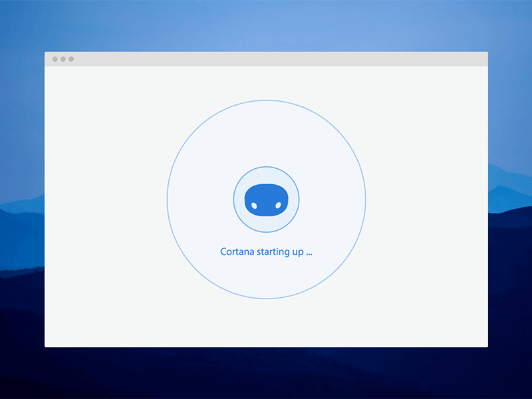Click just inside the outer circle boundary
Image resolution: width=532 pixels, height=399 pixels.
(x=266, y=106)
